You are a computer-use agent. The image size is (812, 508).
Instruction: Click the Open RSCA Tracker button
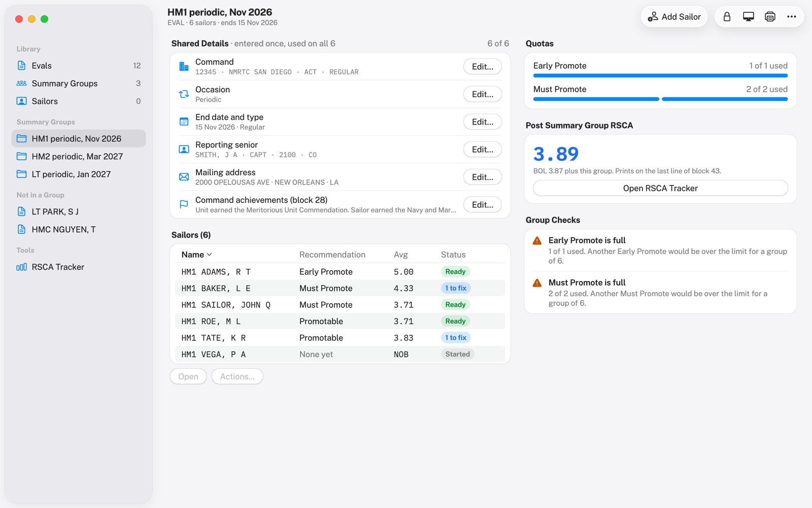[660, 188]
